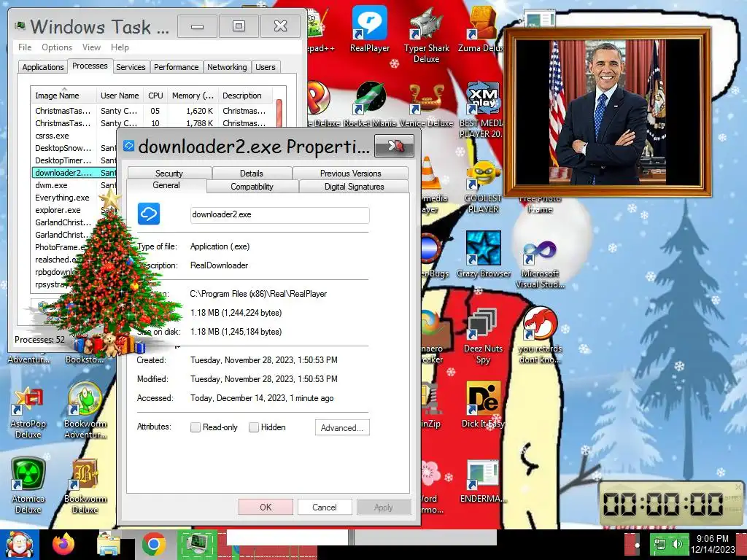Open Crazy Browser desktop shortcut
This screenshot has width=747, height=560.
[484, 254]
